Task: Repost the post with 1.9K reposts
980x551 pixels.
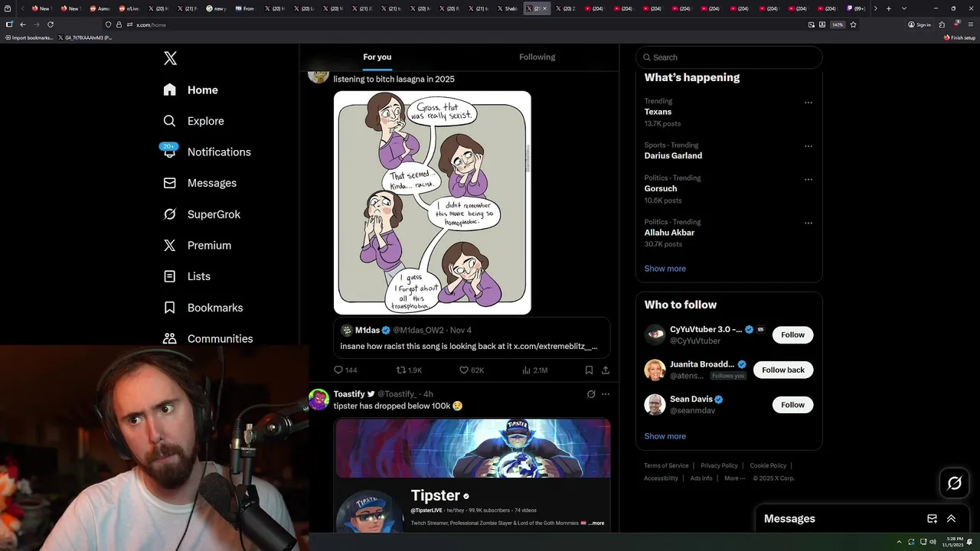Action: click(409, 370)
